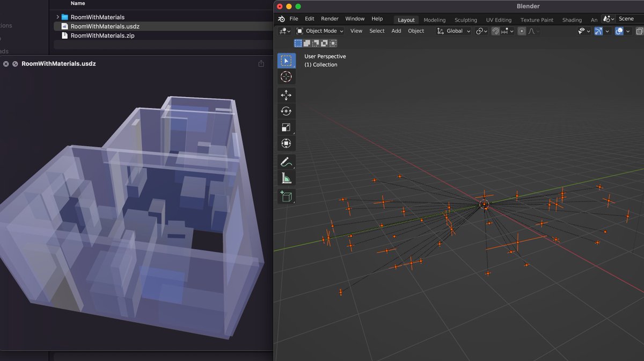Click the RoomWithMaterials.zip file icon

click(x=64, y=35)
